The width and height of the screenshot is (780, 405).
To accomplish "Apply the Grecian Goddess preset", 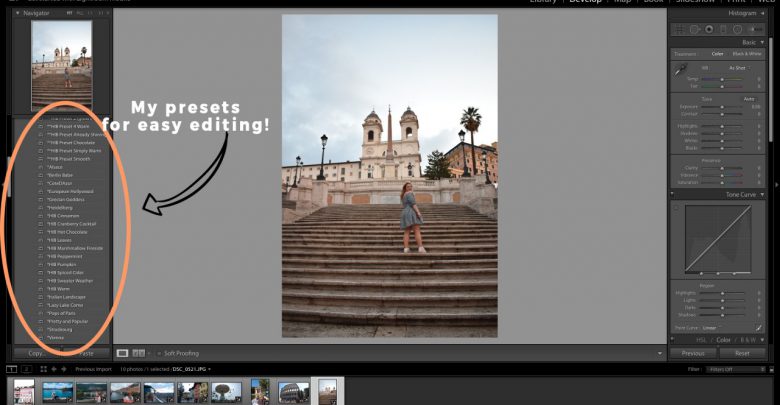I will tap(66, 200).
